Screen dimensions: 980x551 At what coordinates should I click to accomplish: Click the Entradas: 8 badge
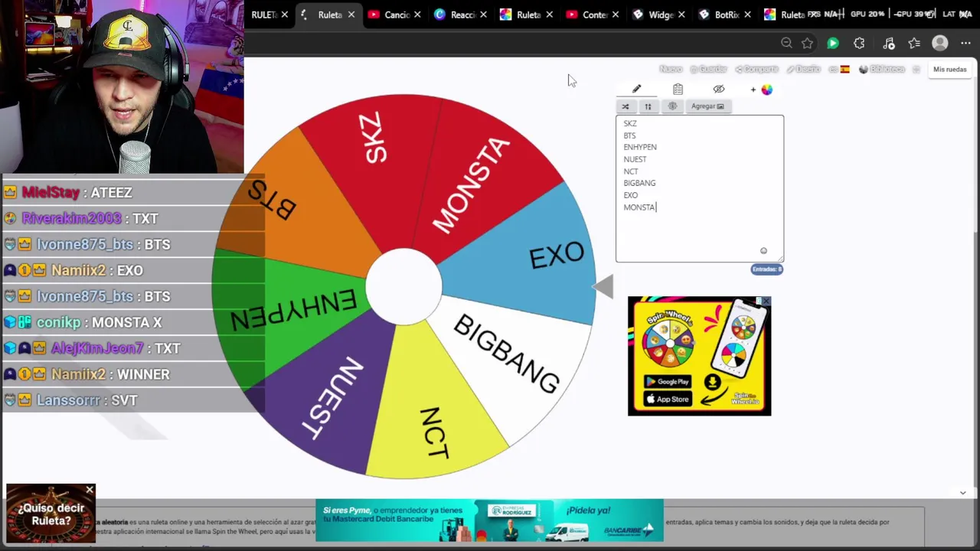(x=767, y=269)
